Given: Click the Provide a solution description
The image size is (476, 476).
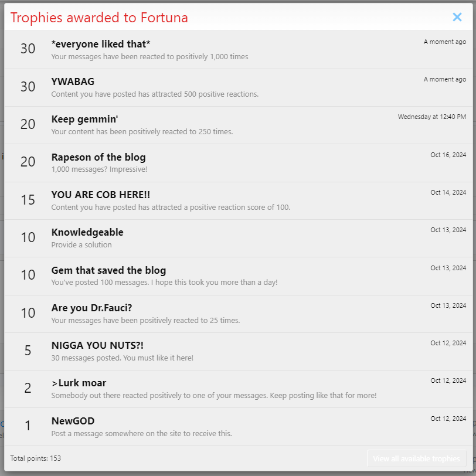Looking at the screenshot, I should point(81,244).
